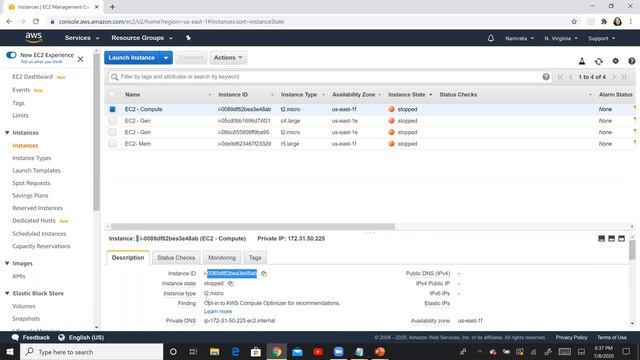This screenshot has height=360, width=640.
Task: Collapse the Images sidebar section
Action: click(7, 264)
